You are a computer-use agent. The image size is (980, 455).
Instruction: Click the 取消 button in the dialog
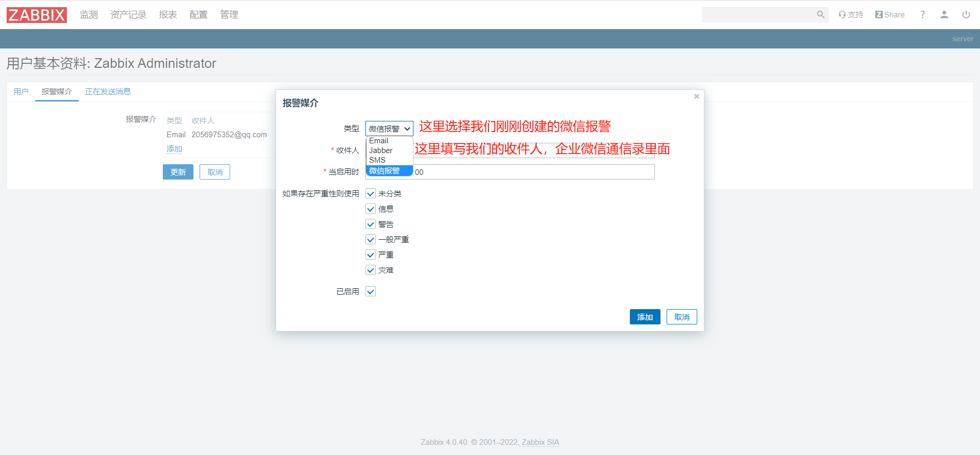click(x=682, y=317)
